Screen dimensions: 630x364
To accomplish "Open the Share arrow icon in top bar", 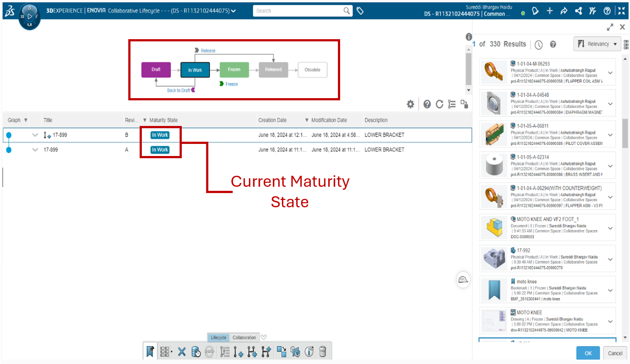I will 564,11.
